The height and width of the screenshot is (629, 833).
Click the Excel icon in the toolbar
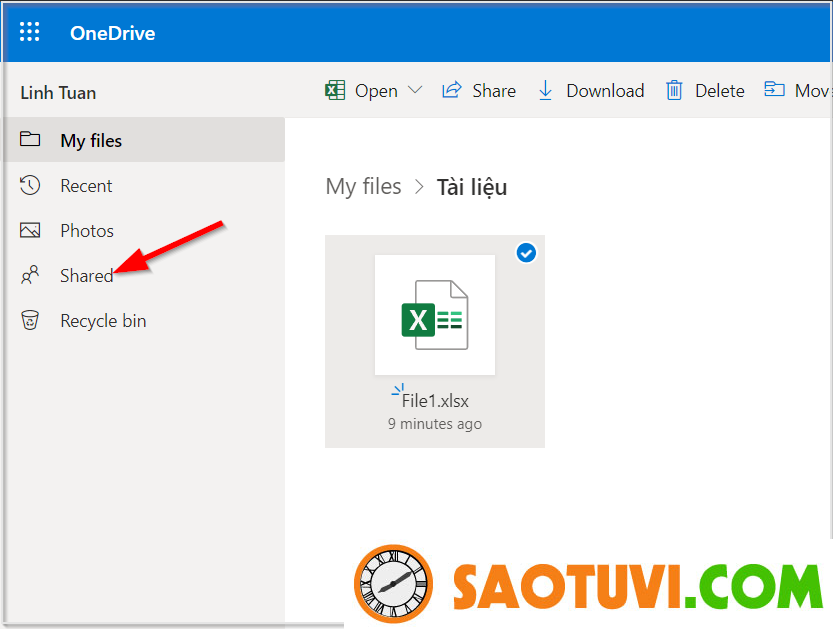[335, 90]
